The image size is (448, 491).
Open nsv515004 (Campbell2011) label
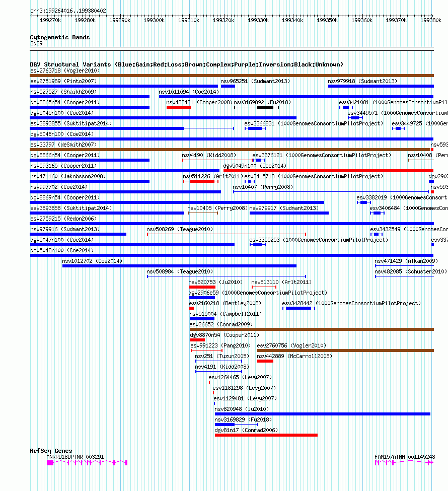pos(226,314)
